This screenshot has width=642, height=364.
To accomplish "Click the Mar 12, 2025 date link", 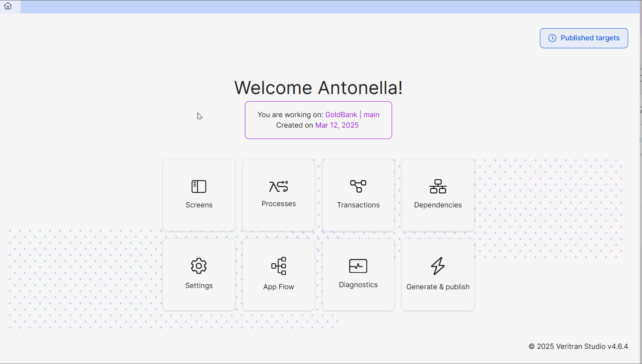I will point(337,125).
